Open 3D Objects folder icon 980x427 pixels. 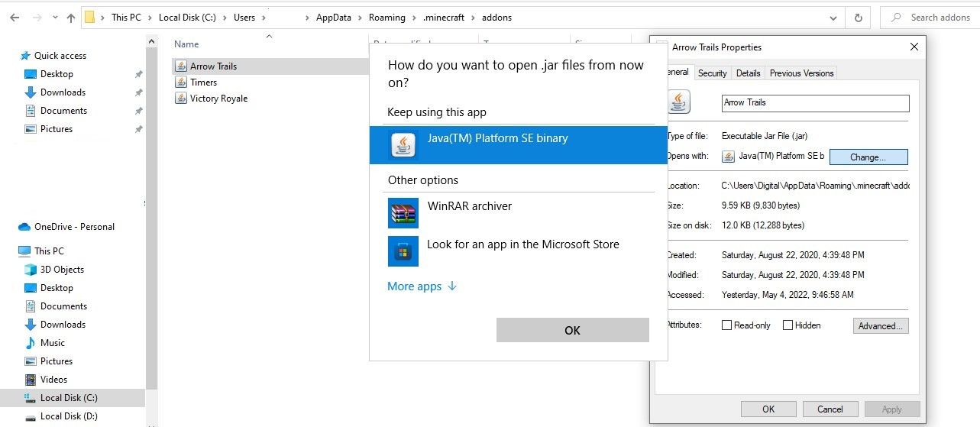(x=31, y=270)
